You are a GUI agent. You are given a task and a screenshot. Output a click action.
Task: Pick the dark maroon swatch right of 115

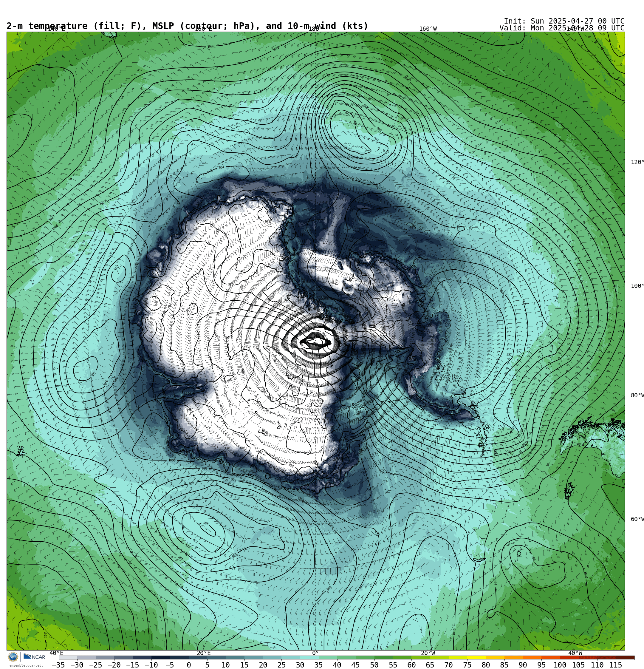coord(626,658)
